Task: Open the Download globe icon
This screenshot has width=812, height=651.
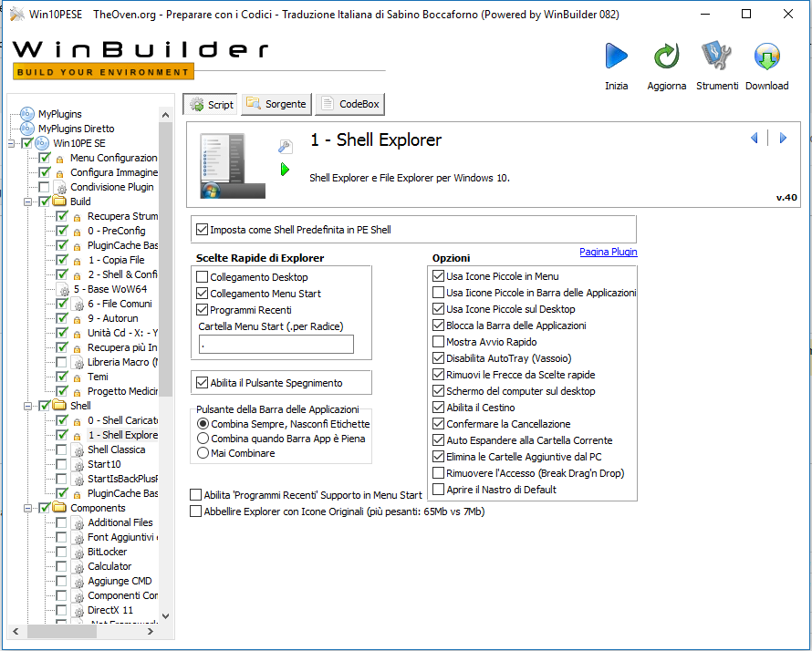Action: (x=767, y=56)
